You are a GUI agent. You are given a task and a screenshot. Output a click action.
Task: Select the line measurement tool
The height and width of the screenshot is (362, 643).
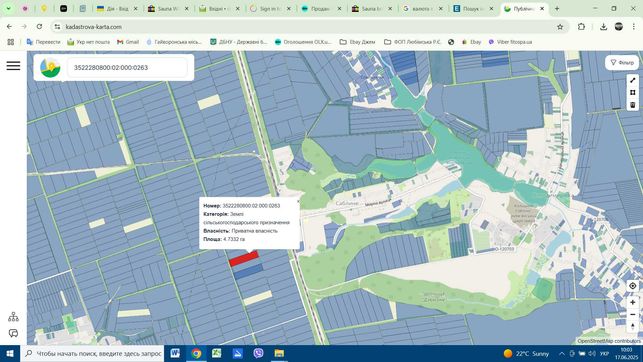pyautogui.click(x=633, y=80)
